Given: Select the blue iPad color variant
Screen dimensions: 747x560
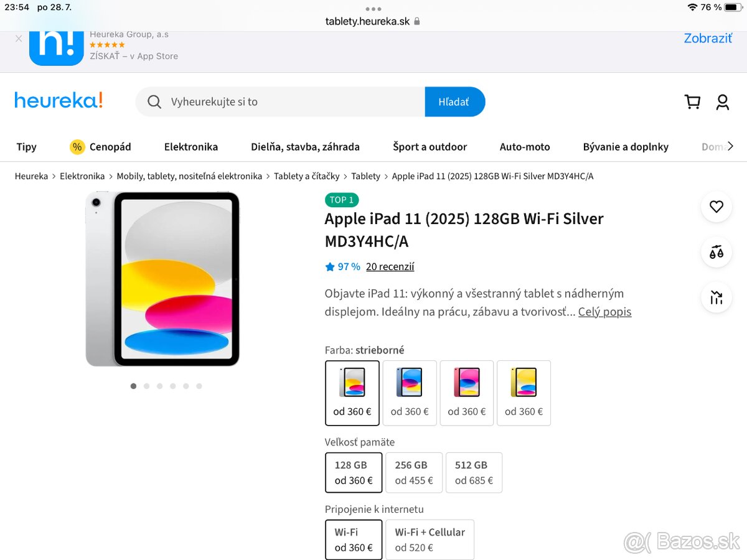Looking at the screenshot, I should (x=410, y=393).
